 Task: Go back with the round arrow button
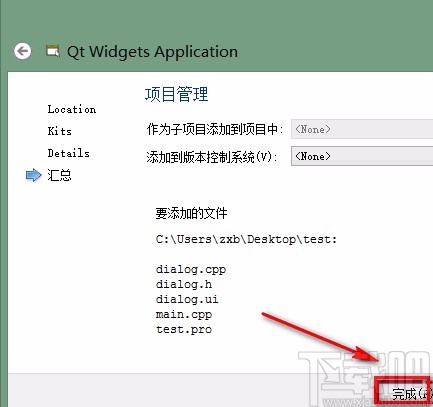tap(22, 51)
